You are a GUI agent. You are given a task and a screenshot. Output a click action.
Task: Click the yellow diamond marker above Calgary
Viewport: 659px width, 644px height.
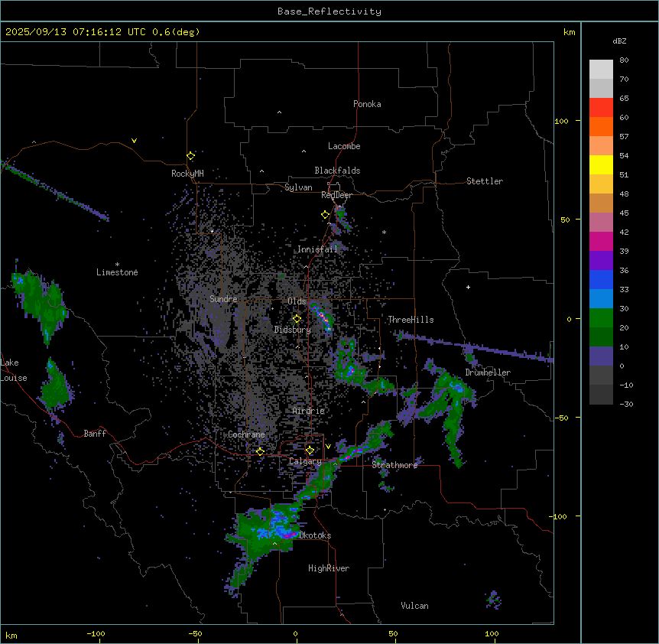(310, 450)
